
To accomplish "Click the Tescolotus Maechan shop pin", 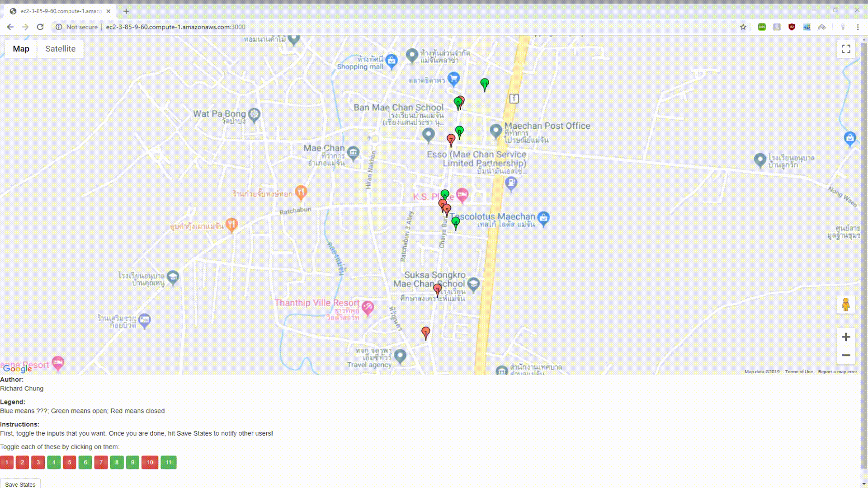I will click(544, 218).
